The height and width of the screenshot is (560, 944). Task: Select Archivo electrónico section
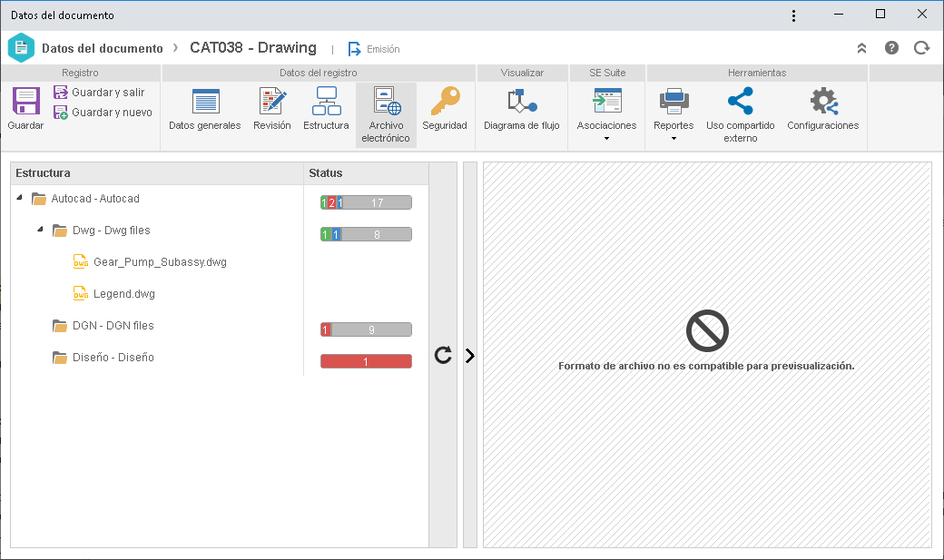pyautogui.click(x=386, y=114)
